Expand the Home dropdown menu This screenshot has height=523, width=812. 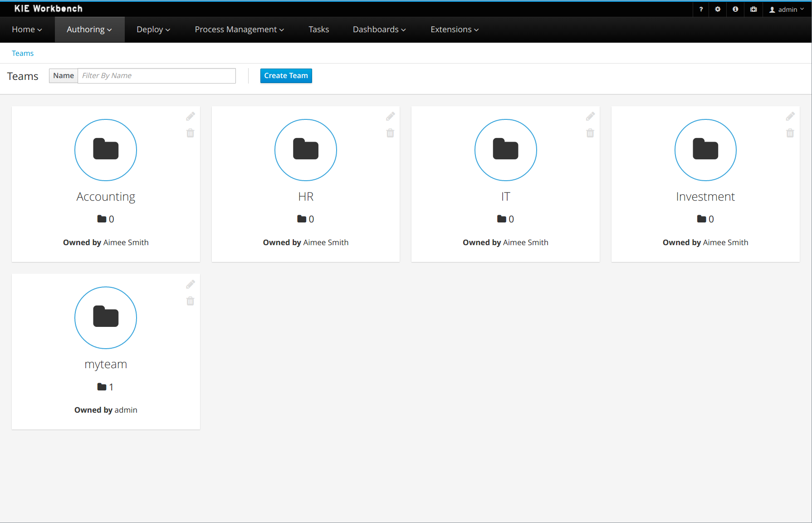(x=27, y=30)
